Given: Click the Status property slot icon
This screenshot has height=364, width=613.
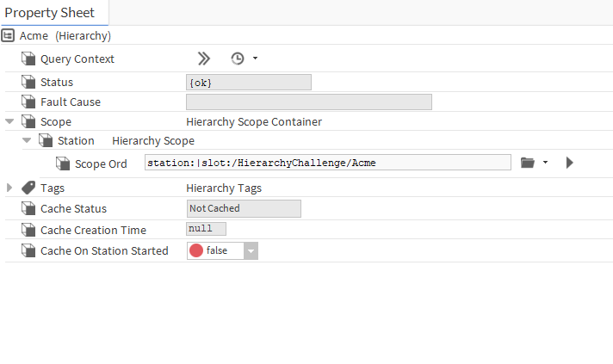Looking at the screenshot, I should [28, 83].
